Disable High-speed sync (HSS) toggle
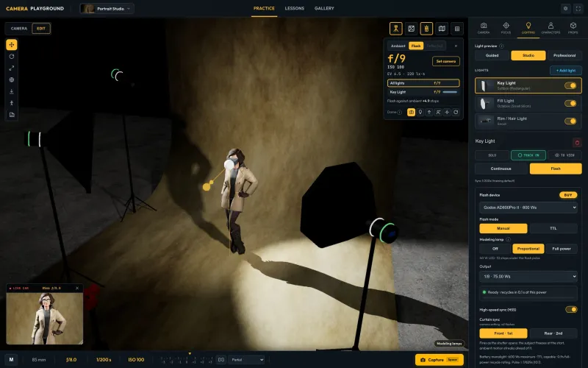 [571, 309]
